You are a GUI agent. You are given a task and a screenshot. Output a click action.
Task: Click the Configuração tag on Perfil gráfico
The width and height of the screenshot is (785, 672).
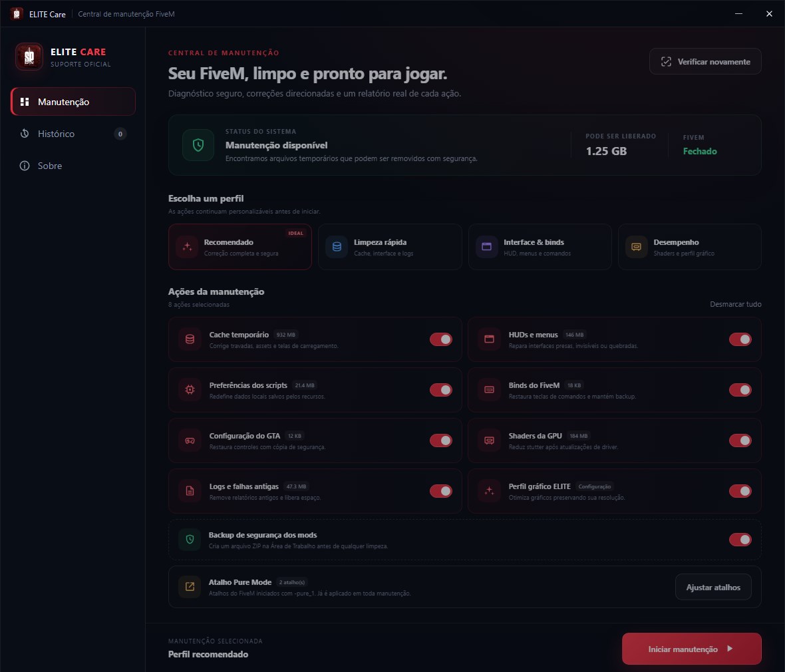(x=594, y=487)
